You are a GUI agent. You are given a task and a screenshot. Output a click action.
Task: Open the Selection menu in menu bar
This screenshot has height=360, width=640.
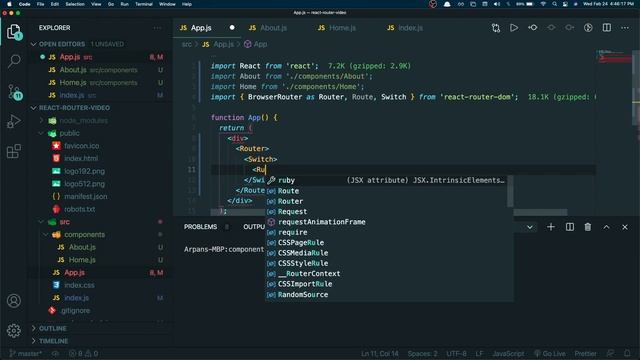pyautogui.click(x=75, y=4)
